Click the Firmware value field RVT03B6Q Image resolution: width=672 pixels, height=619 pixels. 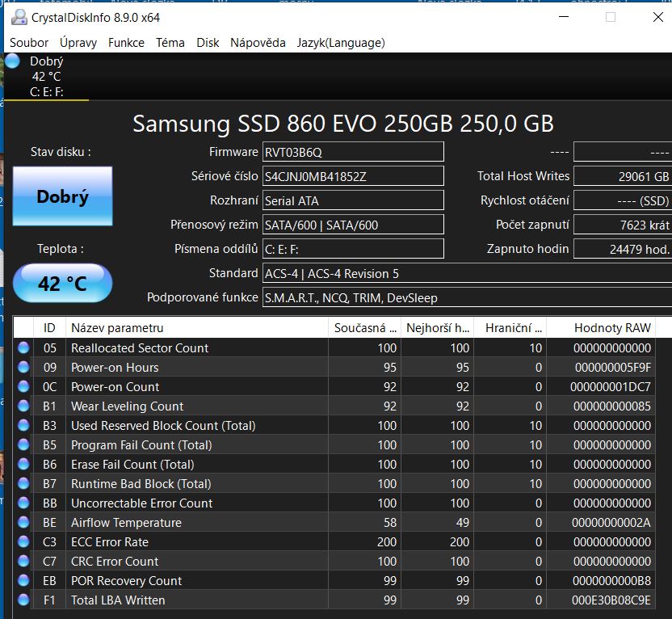pyautogui.click(x=353, y=152)
